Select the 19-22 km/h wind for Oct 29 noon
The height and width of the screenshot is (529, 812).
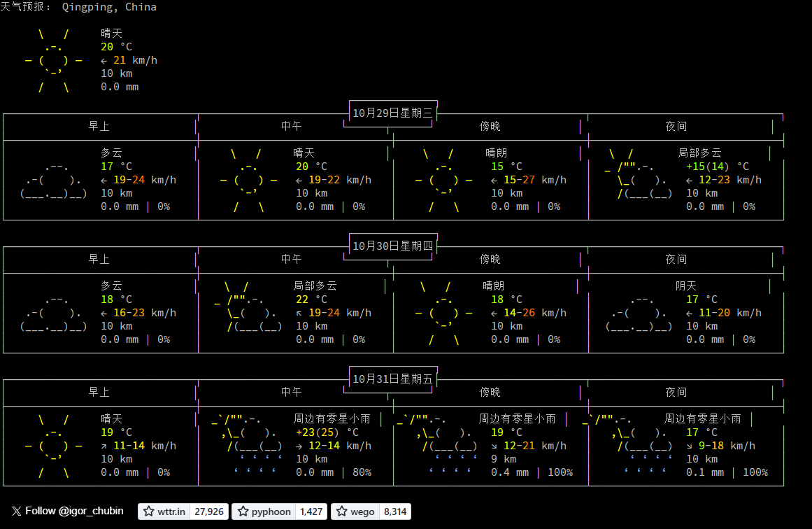point(334,181)
